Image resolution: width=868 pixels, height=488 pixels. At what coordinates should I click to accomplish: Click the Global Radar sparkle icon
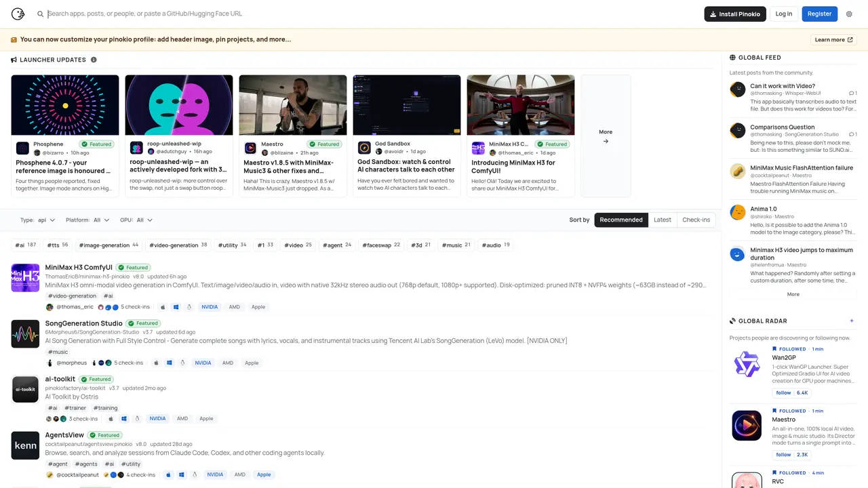pyautogui.click(x=852, y=321)
